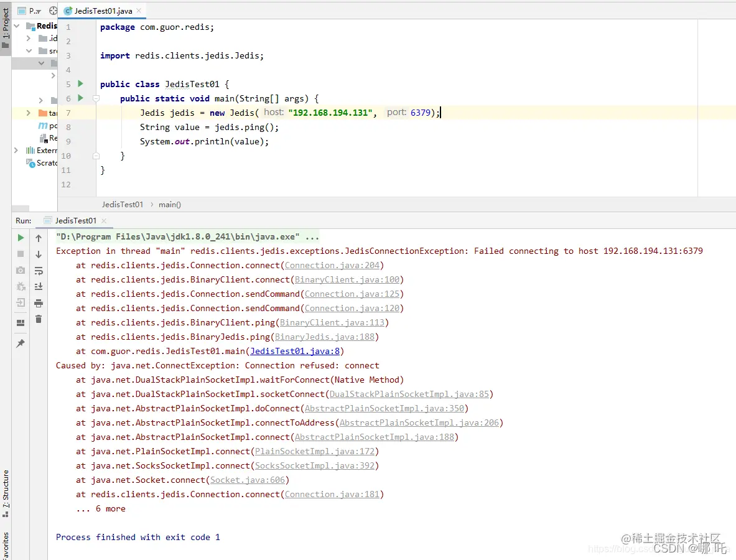This screenshot has width=736, height=560.
Task: Toggle soft-wrap in the console output
Action: tap(39, 271)
